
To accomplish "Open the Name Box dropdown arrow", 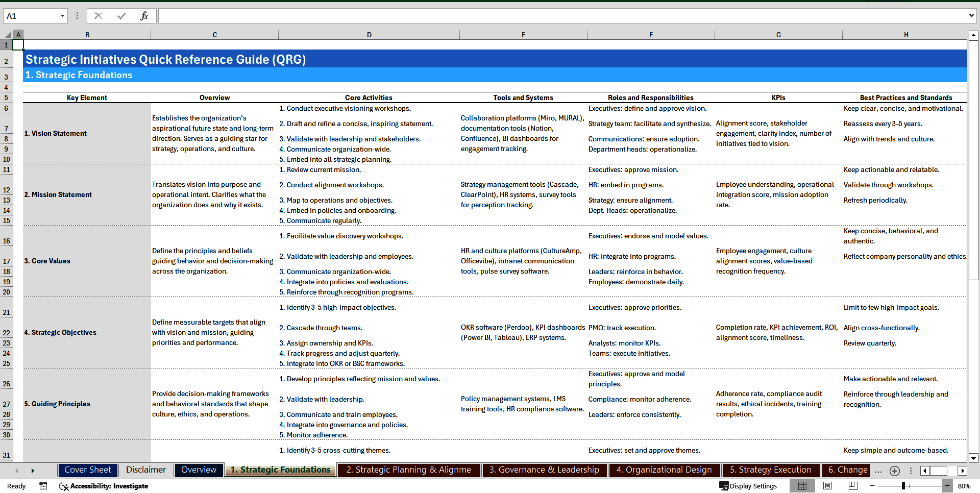I will pyautogui.click(x=62, y=16).
